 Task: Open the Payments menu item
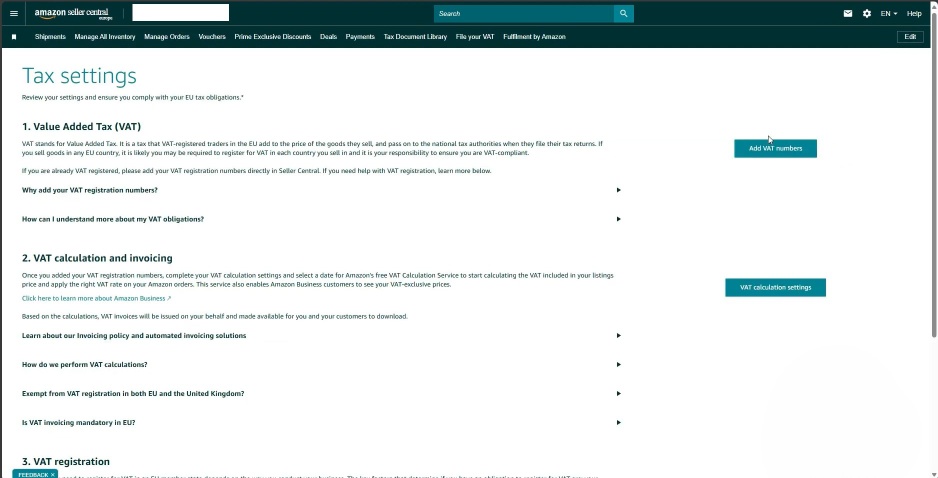(360, 36)
